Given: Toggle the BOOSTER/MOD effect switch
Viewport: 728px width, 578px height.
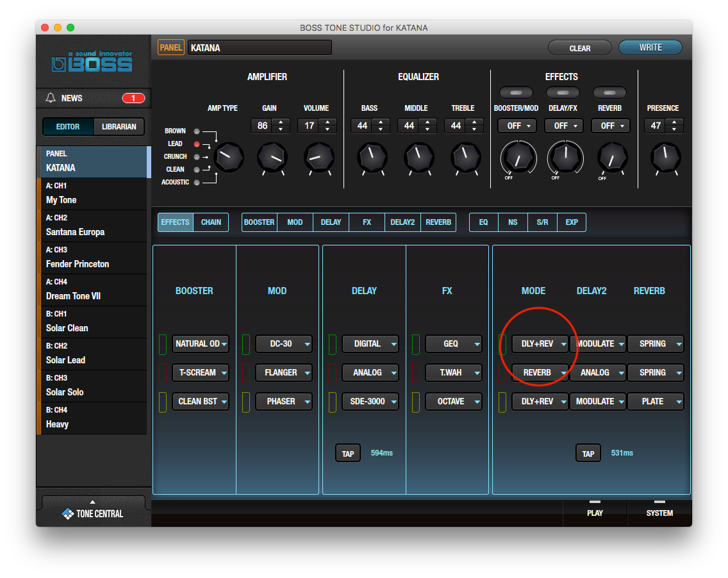Looking at the screenshot, I should (517, 92).
